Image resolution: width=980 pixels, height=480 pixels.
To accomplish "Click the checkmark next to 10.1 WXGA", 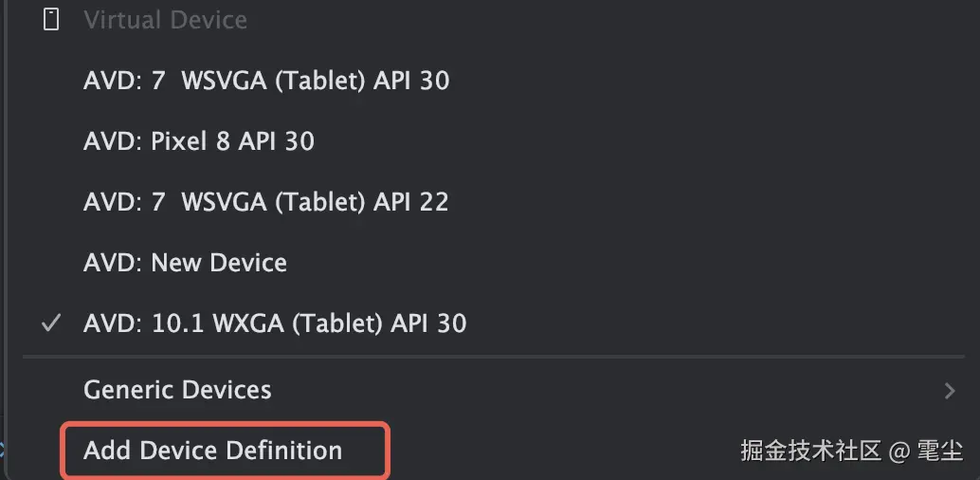I will [x=50, y=323].
